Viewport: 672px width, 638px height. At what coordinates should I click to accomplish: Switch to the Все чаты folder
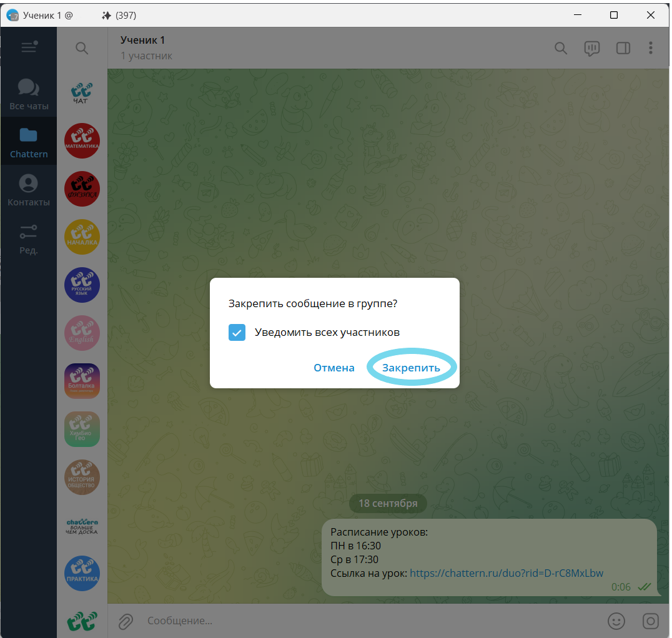pos(29,94)
